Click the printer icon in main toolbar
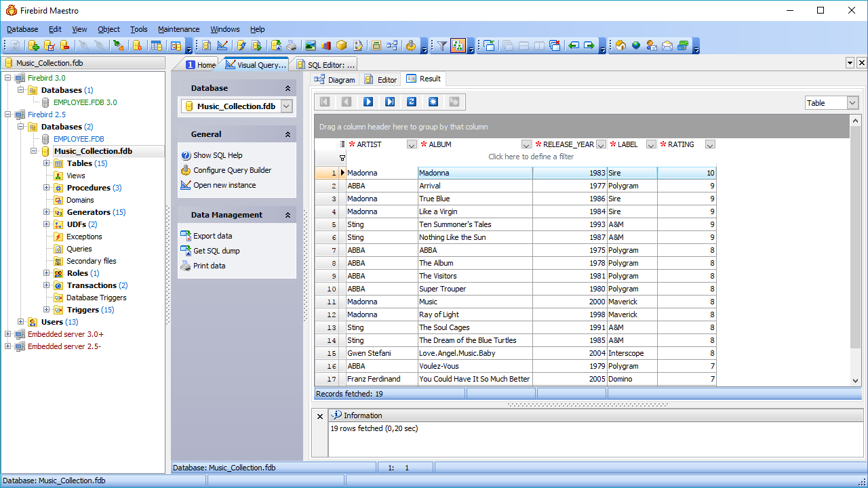The image size is (868, 488). tap(292, 45)
